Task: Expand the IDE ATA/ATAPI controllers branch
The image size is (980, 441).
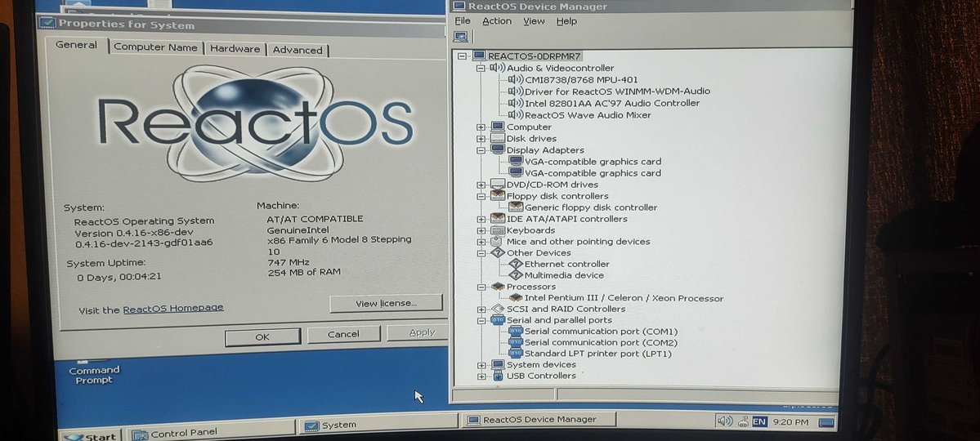Action: [480, 219]
